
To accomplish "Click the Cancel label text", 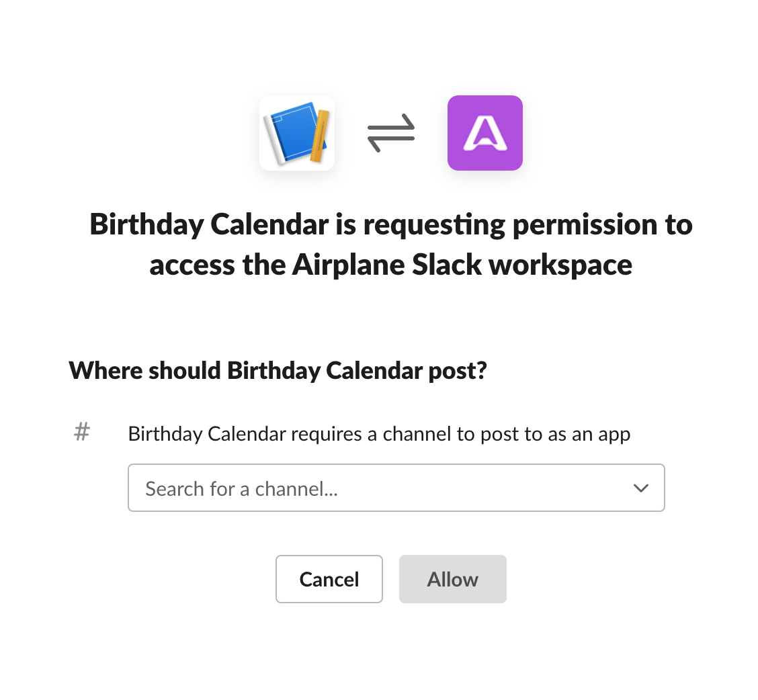I will pyautogui.click(x=329, y=580).
